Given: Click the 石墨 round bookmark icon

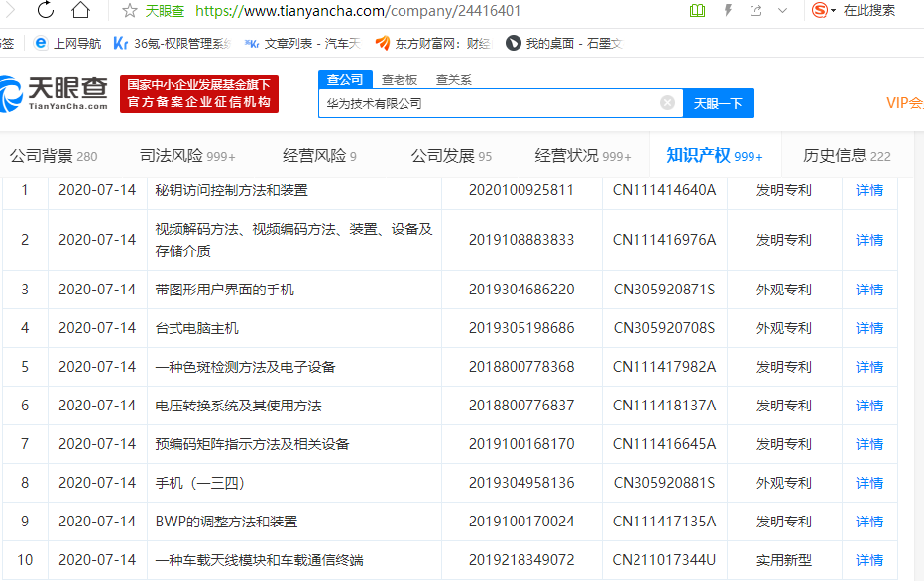Looking at the screenshot, I should pyautogui.click(x=514, y=43).
